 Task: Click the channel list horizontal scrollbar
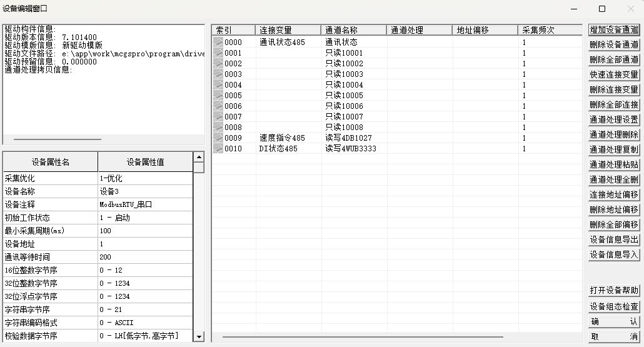pos(363,337)
